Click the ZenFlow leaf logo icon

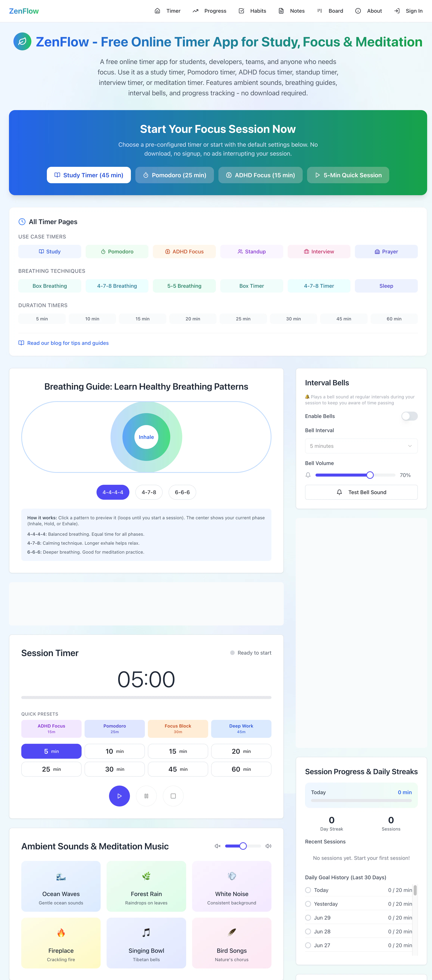pos(22,41)
